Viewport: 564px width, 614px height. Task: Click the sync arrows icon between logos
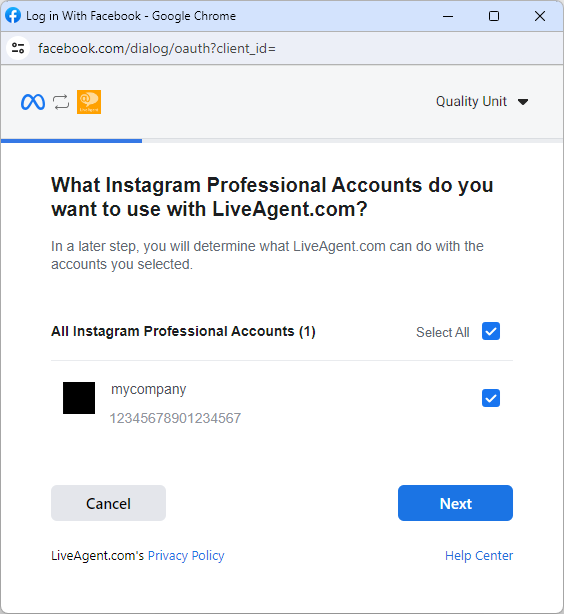61,102
